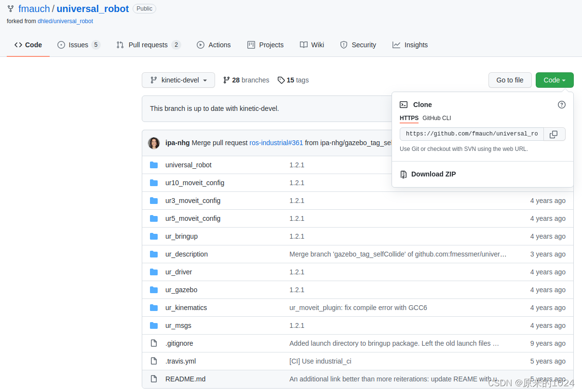Go to the Actions tab

[214, 45]
